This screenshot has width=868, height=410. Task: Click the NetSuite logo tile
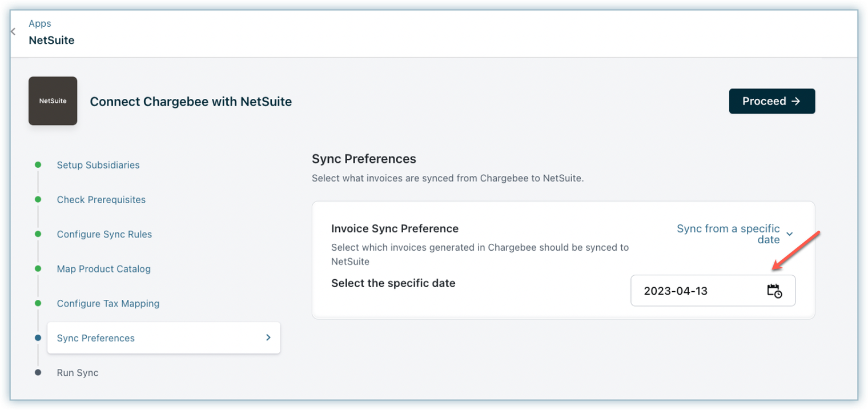pos(53,101)
